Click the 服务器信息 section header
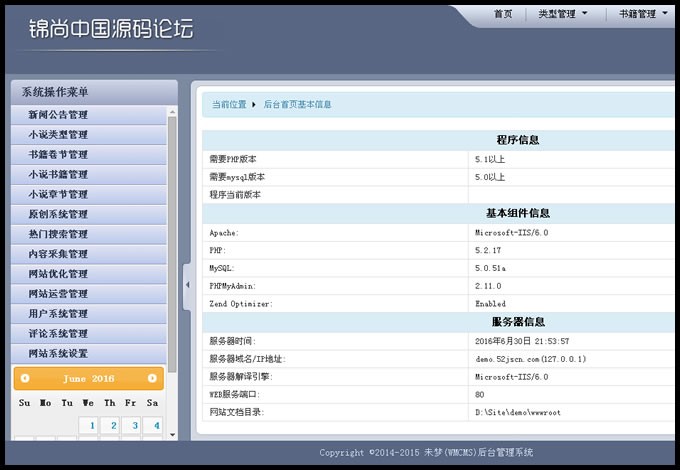This screenshot has width=680, height=470. (x=518, y=322)
